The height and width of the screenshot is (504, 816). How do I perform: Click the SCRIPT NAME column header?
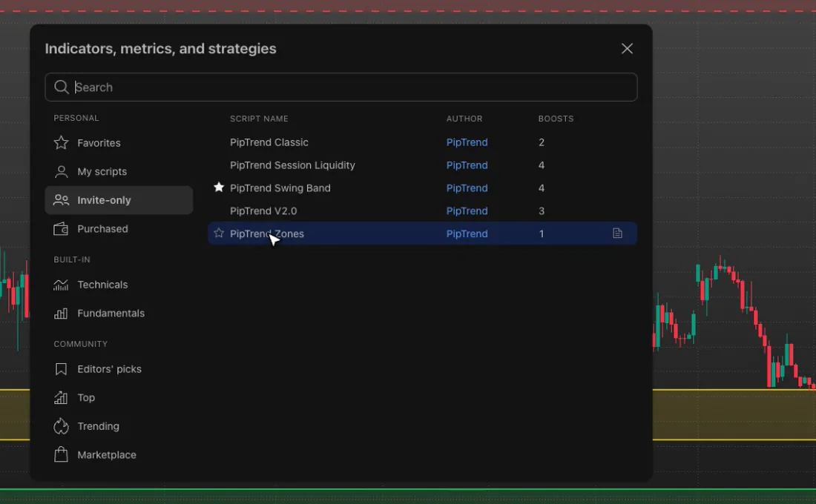coord(259,119)
